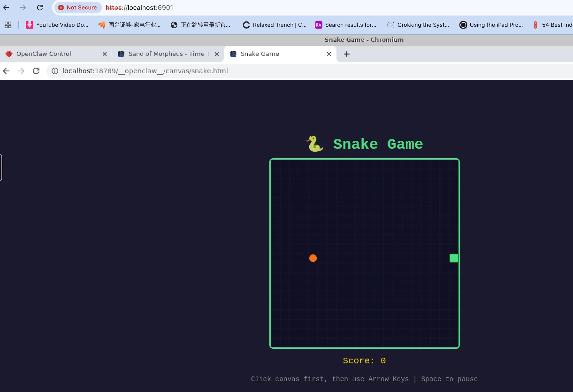Open Using the iPad Pro bookmark
Viewport: 573px width, 392px height.
click(x=491, y=25)
